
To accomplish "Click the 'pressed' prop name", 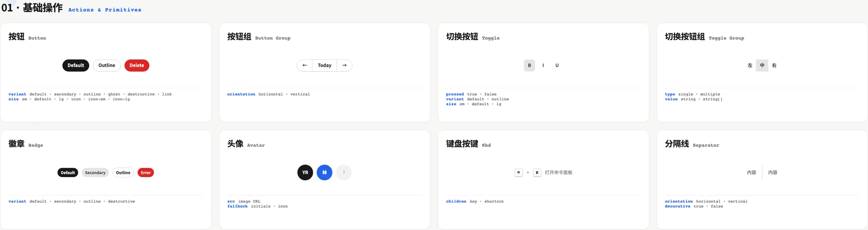I will [x=455, y=95].
